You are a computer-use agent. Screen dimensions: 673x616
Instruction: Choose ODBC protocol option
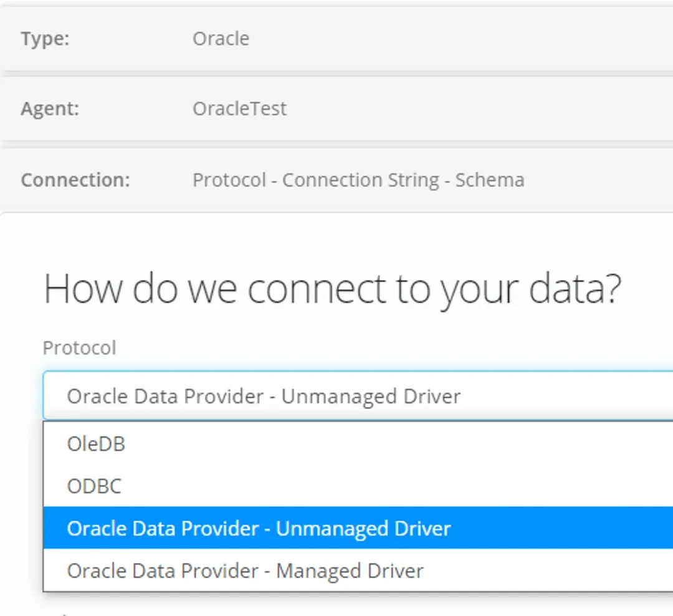pos(358,486)
